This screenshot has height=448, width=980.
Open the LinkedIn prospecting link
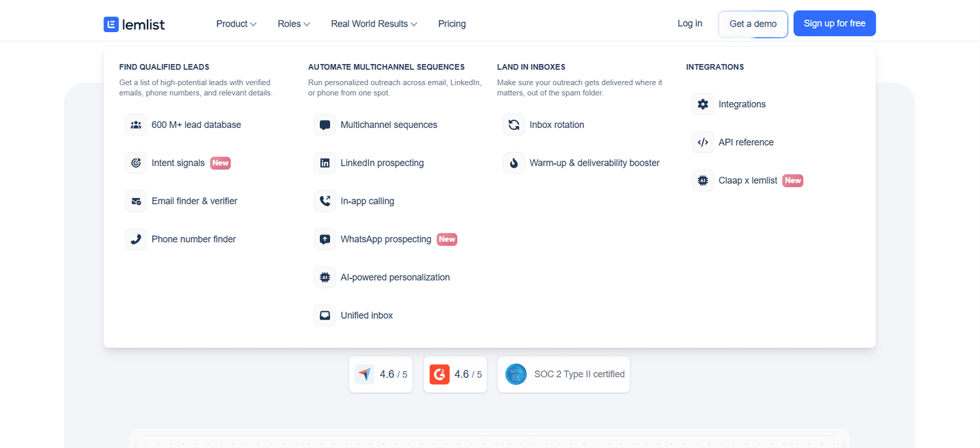[382, 163]
